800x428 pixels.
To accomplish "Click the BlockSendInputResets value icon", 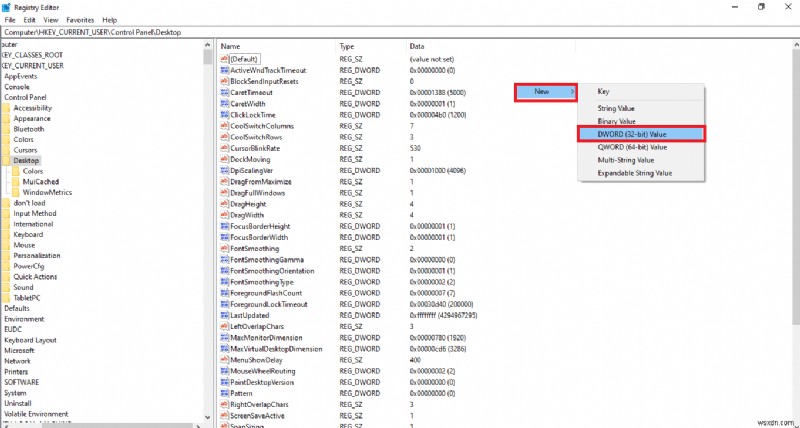I will [224, 82].
